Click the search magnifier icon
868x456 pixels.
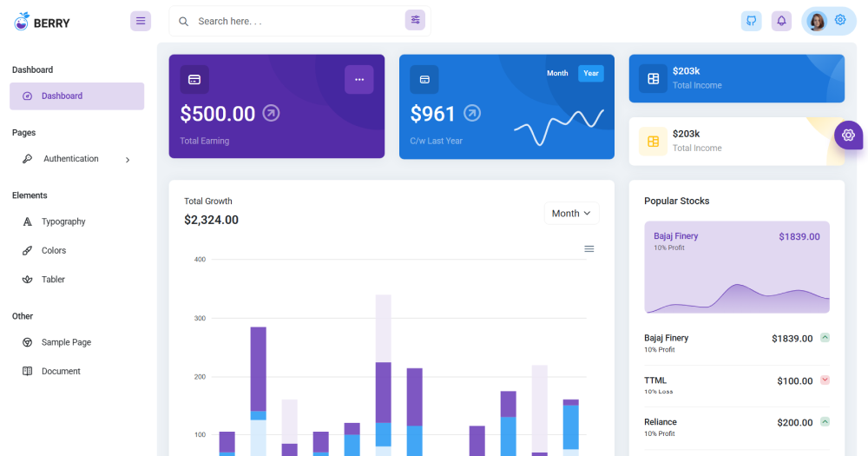pyautogui.click(x=183, y=22)
